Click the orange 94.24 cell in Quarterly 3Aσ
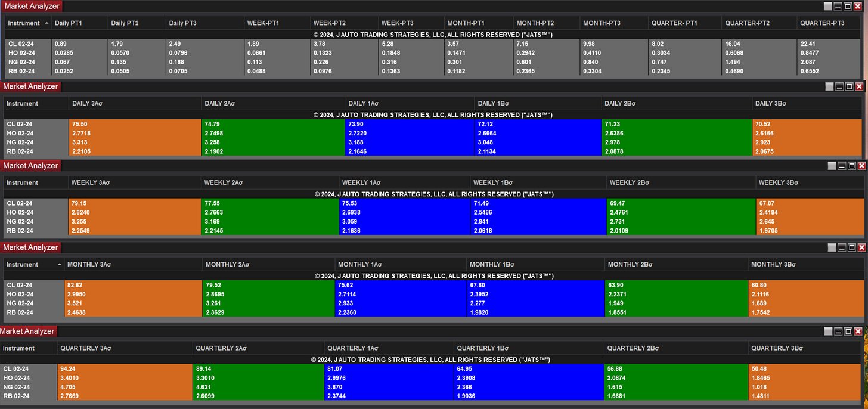 125,368
